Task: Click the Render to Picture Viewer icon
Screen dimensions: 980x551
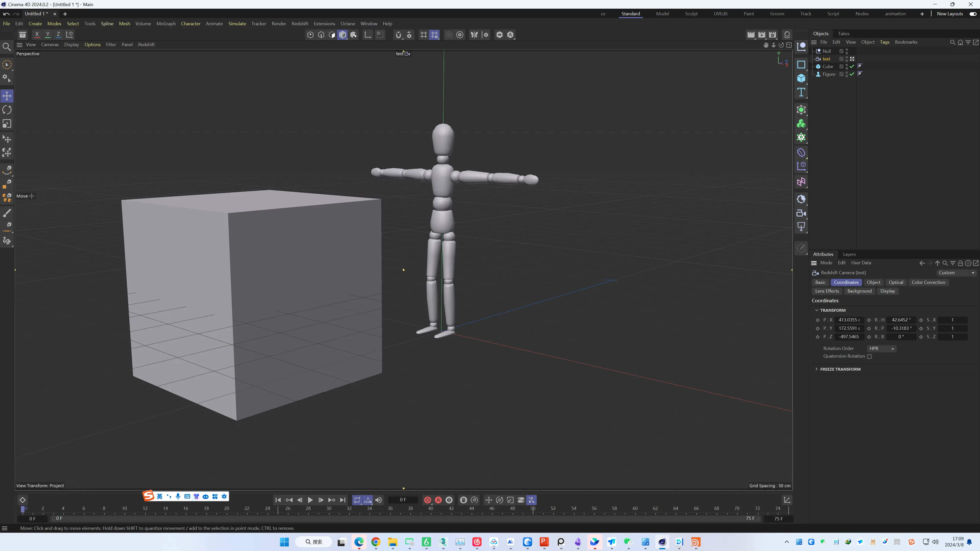Action: pyautogui.click(x=762, y=35)
